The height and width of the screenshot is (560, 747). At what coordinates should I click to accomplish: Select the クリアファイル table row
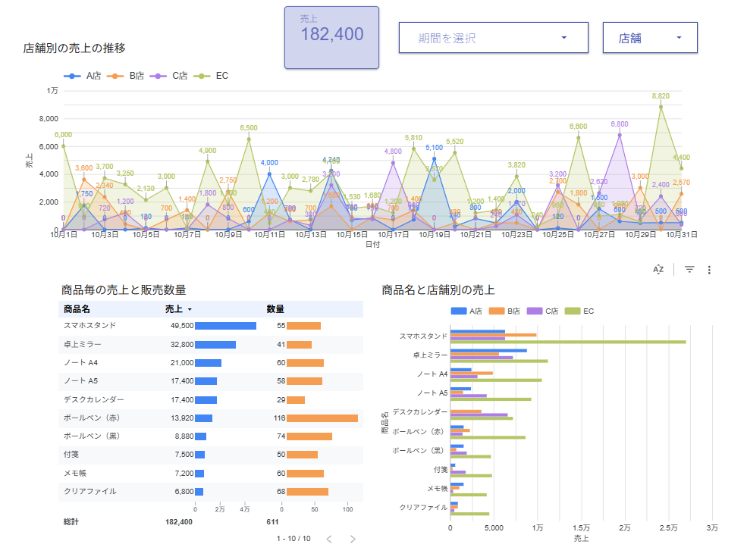pyautogui.click(x=211, y=492)
